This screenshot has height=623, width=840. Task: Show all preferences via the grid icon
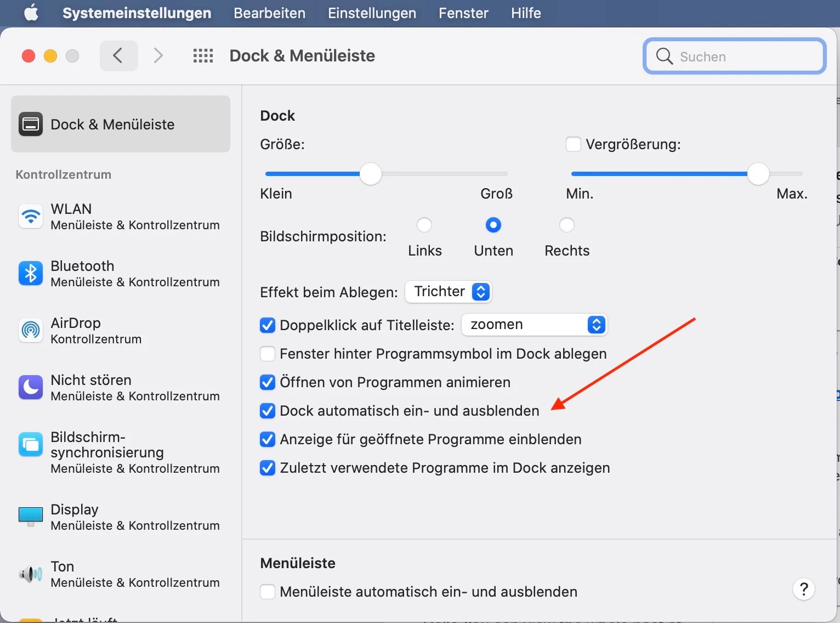[x=203, y=55]
